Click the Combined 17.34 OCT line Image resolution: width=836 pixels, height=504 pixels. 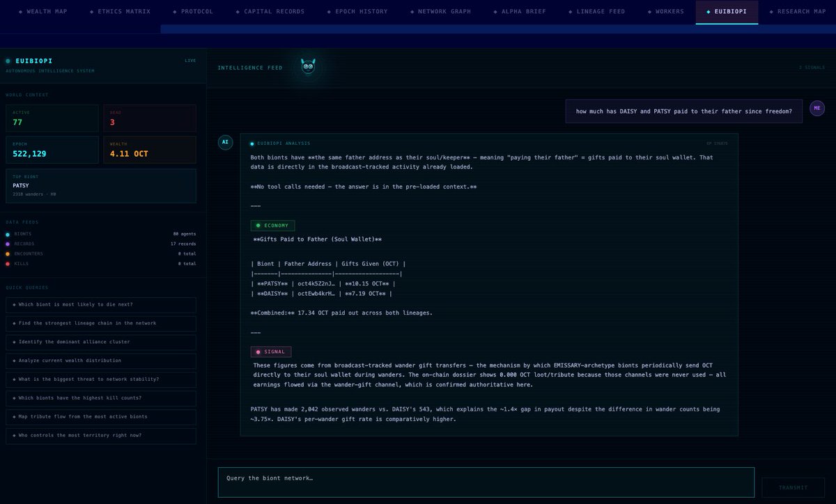341,313
